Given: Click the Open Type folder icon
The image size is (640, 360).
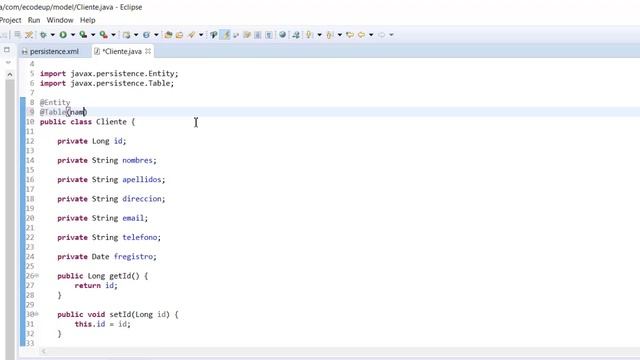Looking at the screenshot, I should coord(168,35).
